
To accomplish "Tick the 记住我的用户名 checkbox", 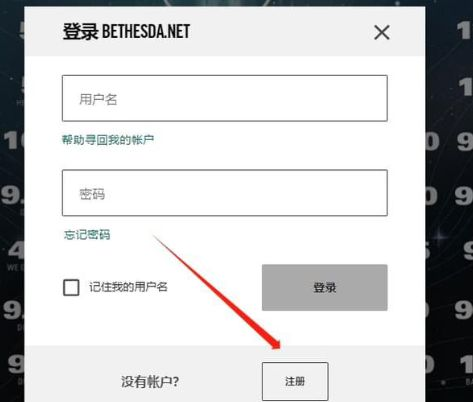I will 71,287.
